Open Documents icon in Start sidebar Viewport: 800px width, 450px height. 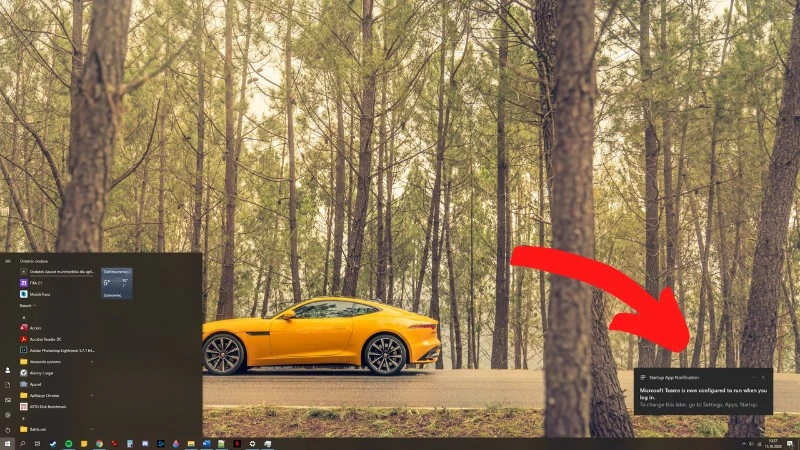[8, 385]
